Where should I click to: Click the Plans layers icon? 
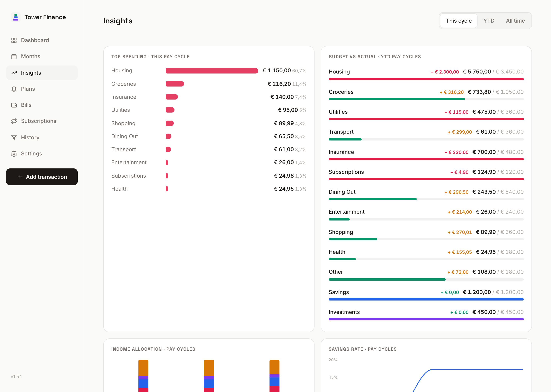click(14, 89)
